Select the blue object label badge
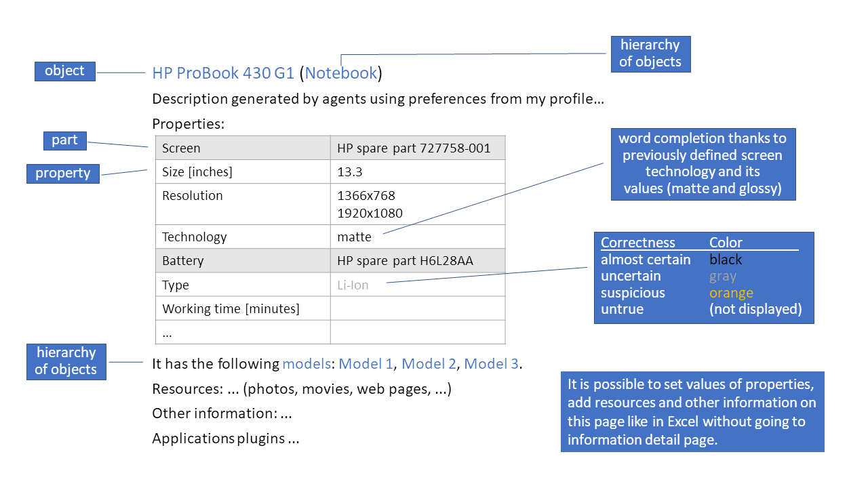 (x=64, y=70)
